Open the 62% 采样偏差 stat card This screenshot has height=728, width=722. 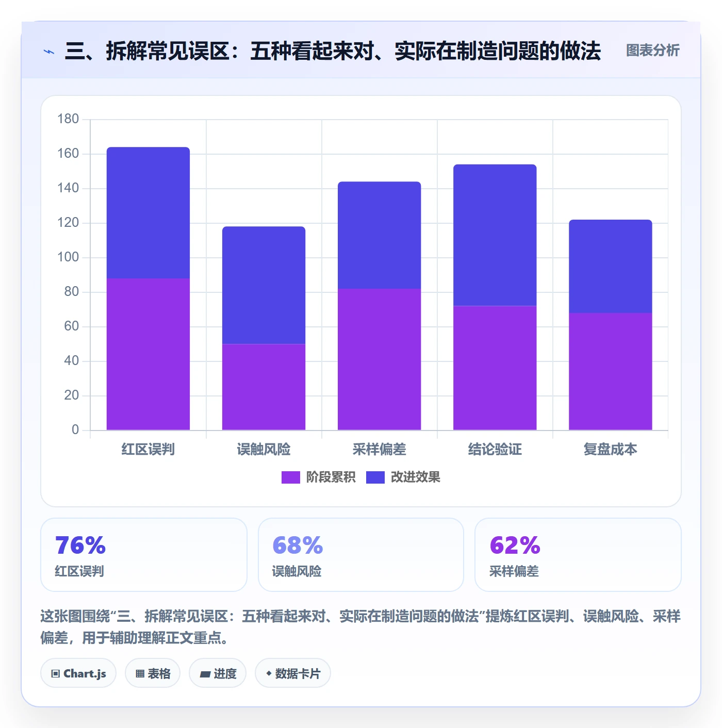578,555
